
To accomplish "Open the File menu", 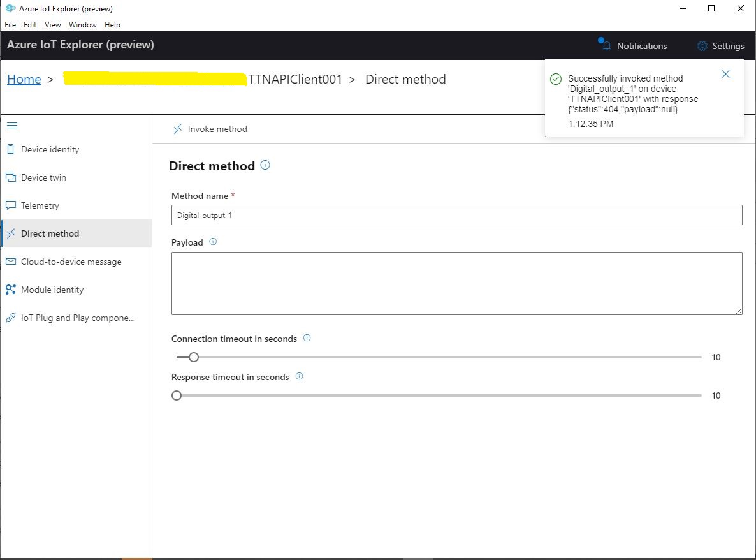I will (x=10, y=25).
